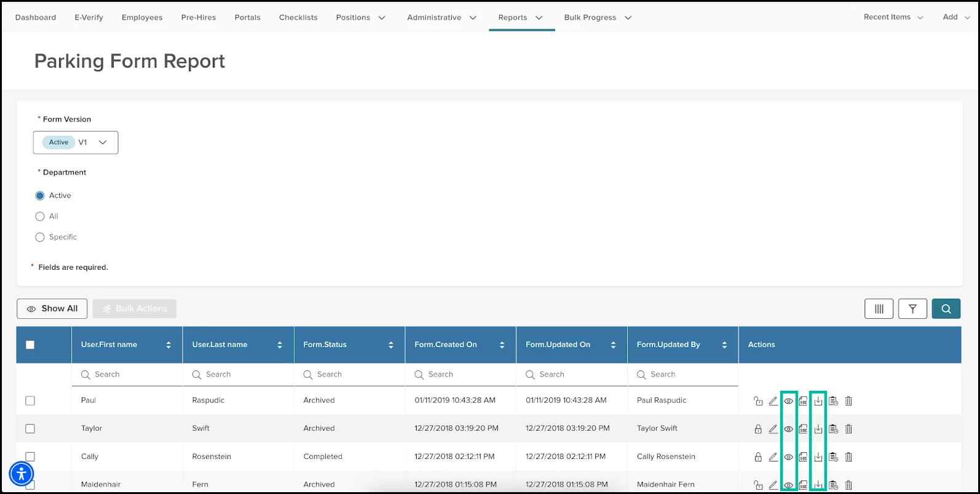Screen dimensions: 980x494
Task: Open the Add dropdown
Action: [x=956, y=17]
